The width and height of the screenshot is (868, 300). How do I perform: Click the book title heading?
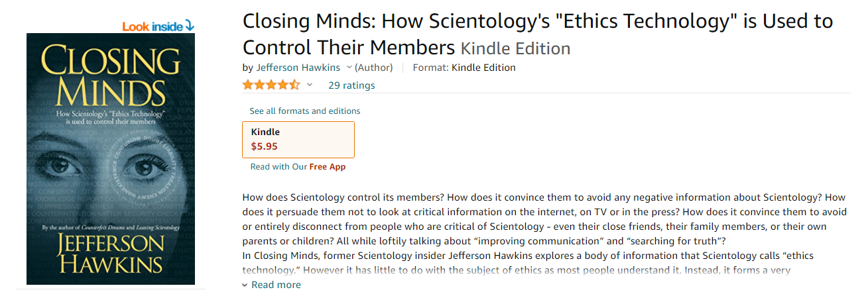click(538, 34)
